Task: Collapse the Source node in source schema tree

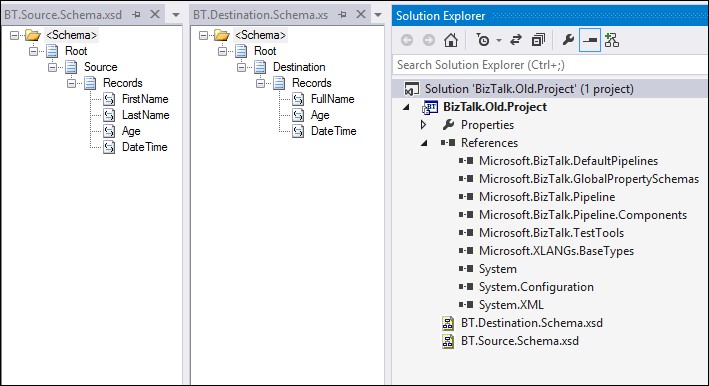Action: click(x=52, y=67)
